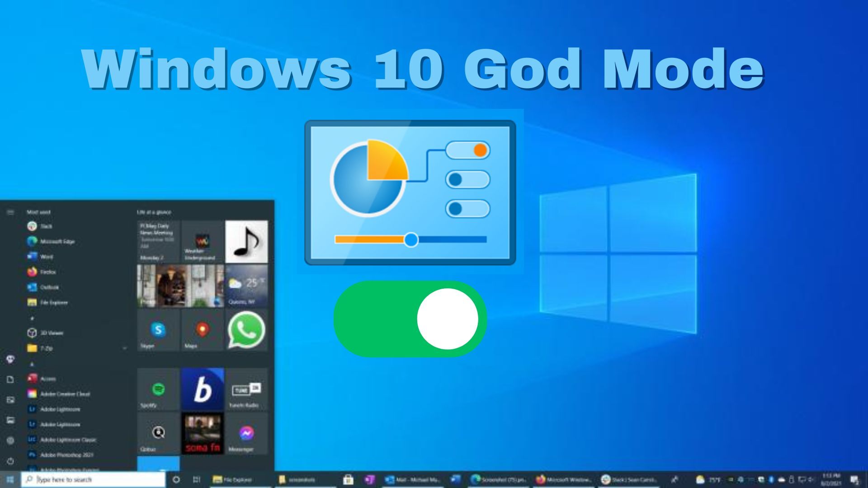The width and height of the screenshot is (868, 488).
Task: Click the 'Most used' heading
Action: point(38,212)
